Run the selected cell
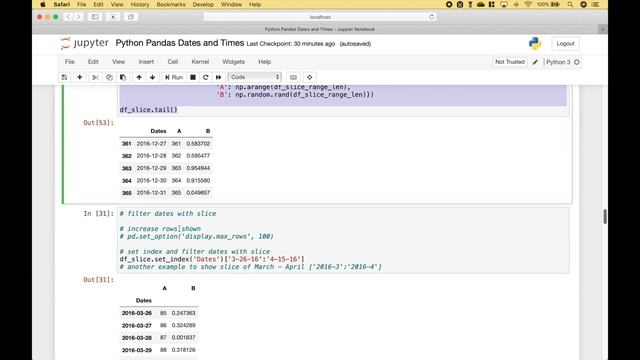The image size is (640, 360). tap(174, 77)
